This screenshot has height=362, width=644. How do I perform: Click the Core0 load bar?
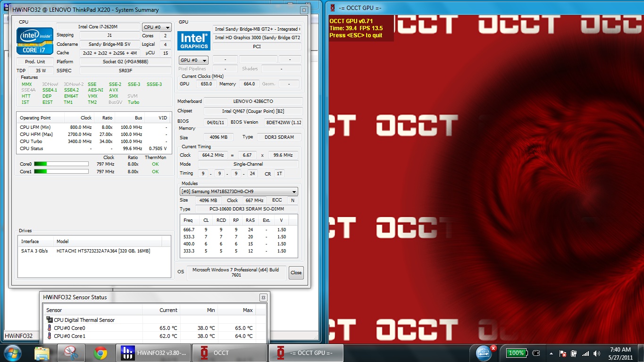pos(61,164)
